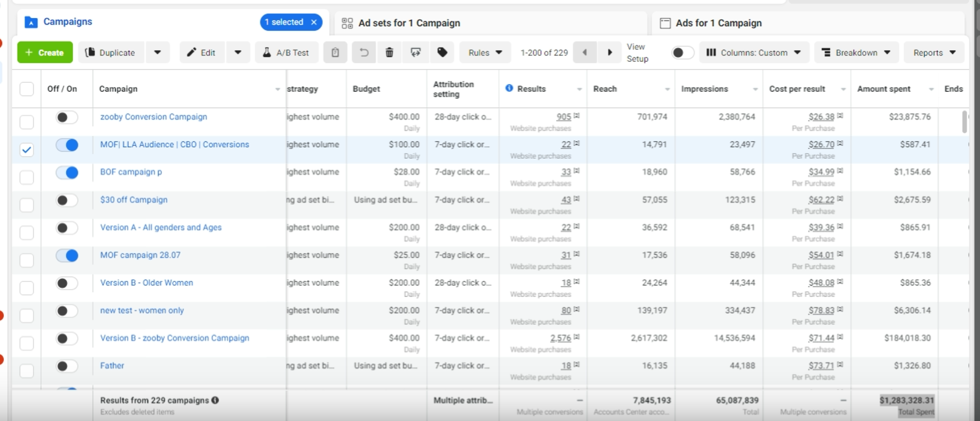Turn on zooby Conversion Campaign toggle
Image resolution: width=980 pixels, height=421 pixels.
(x=67, y=117)
